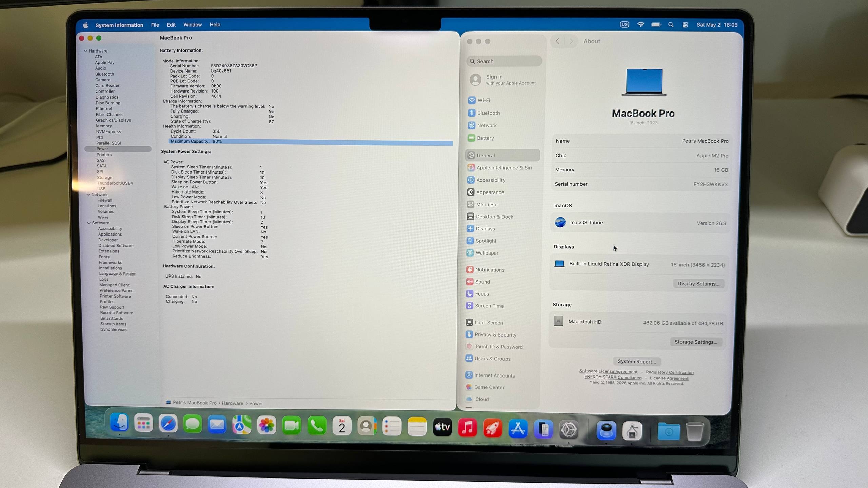Click the Cycle Count value 356
The width and height of the screenshot is (868, 488).
click(216, 131)
